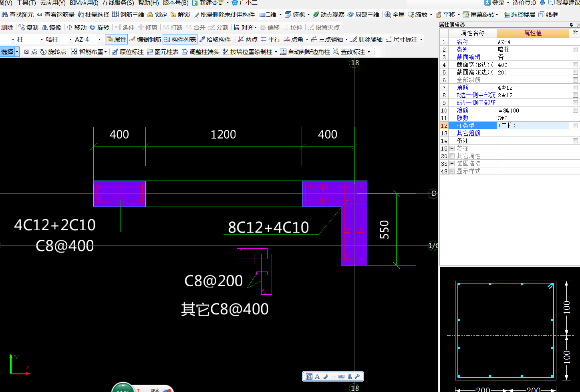Expand the 其它属性 property group
Image resolution: width=580 pixels, height=392 pixels.
(452, 156)
